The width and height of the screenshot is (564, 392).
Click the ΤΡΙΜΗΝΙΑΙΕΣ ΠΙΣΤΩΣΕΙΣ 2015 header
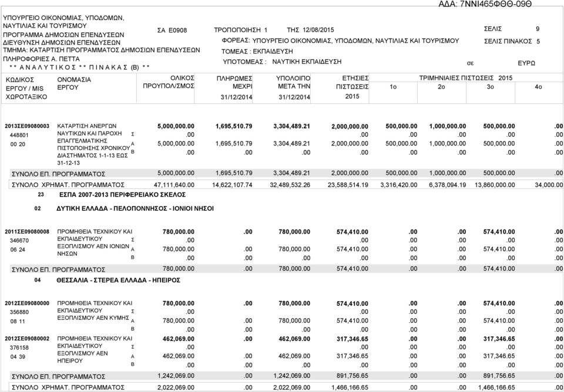(466, 78)
